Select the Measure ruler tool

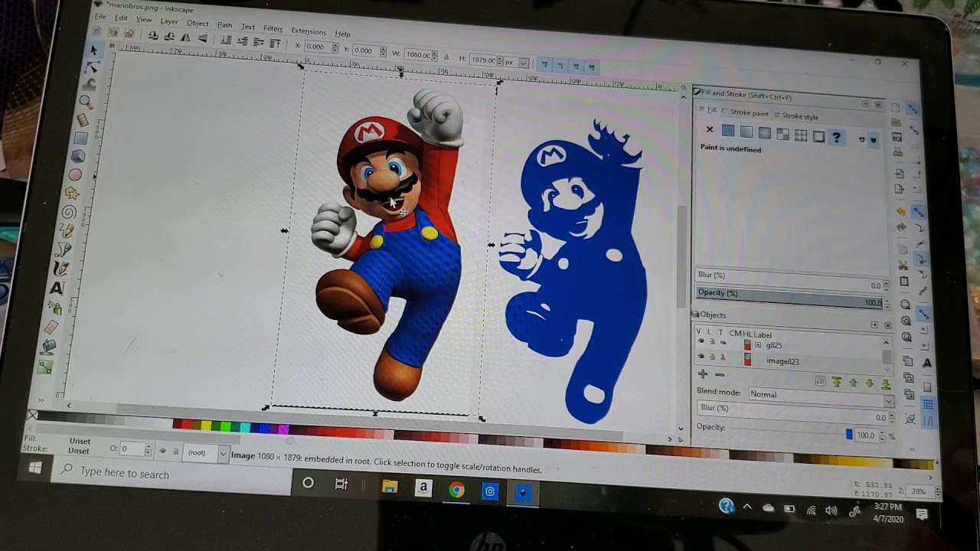click(x=83, y=120)
